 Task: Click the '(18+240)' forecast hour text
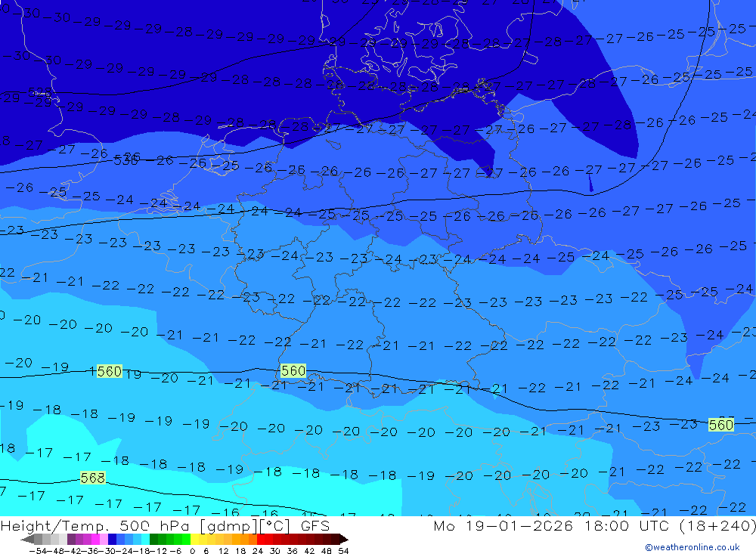718,526
